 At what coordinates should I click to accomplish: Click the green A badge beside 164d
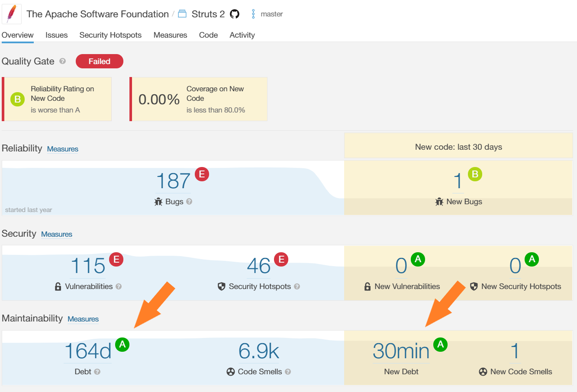point(122,344)
